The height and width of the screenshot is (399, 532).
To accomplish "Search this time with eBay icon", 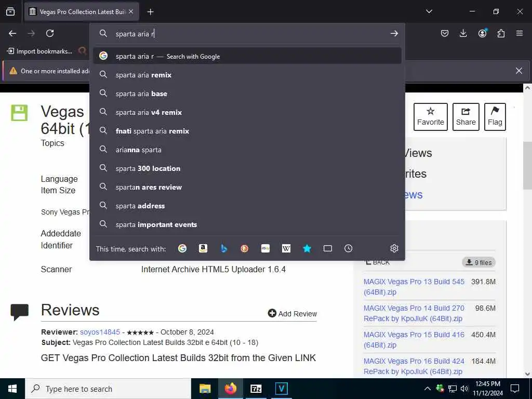I will (x=265, y=249).
